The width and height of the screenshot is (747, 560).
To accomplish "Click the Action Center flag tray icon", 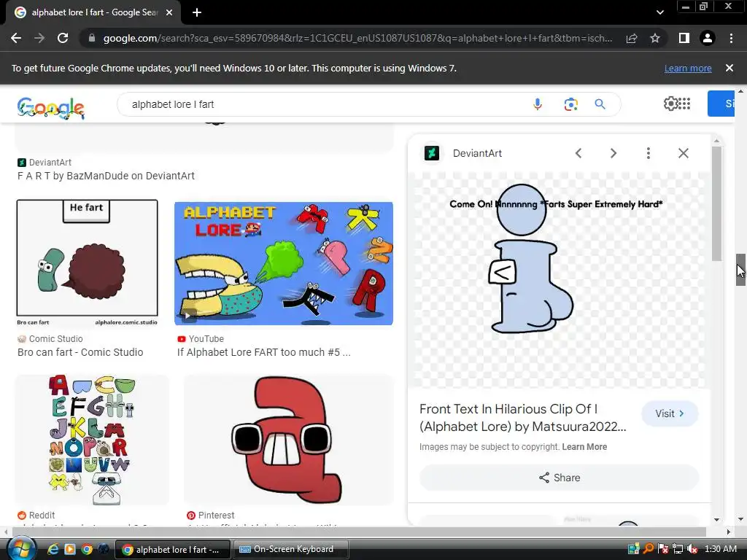I will click(662, 549).
